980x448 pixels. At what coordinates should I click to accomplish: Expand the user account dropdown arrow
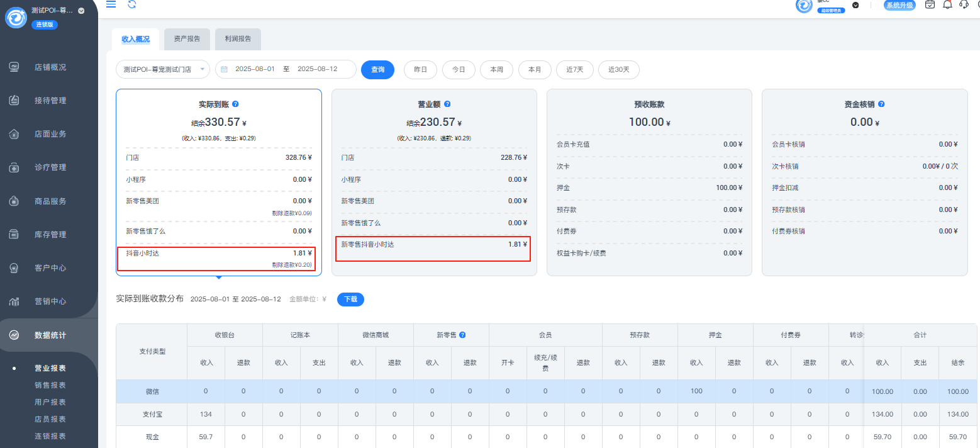pyautogui.click(x=855, y=5)
